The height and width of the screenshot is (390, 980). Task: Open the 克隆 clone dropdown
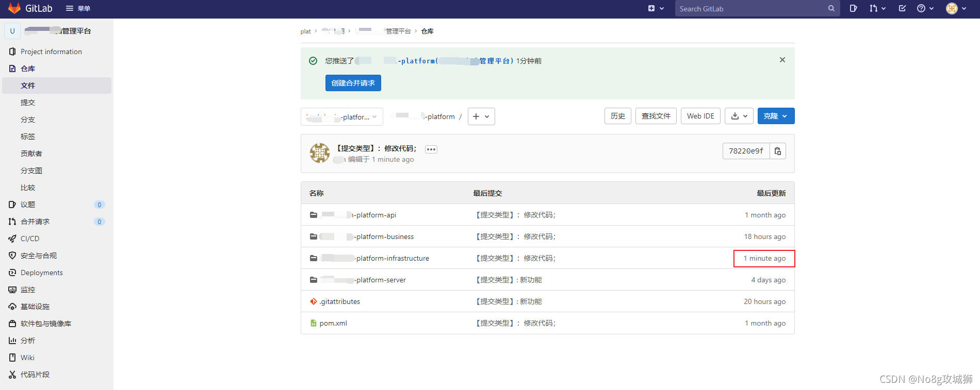776,116
